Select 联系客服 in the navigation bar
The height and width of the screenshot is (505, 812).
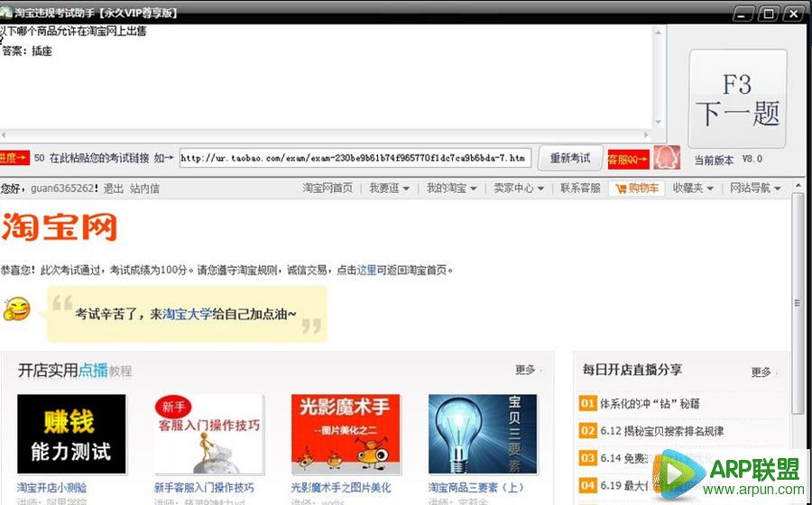pos(580,188)
